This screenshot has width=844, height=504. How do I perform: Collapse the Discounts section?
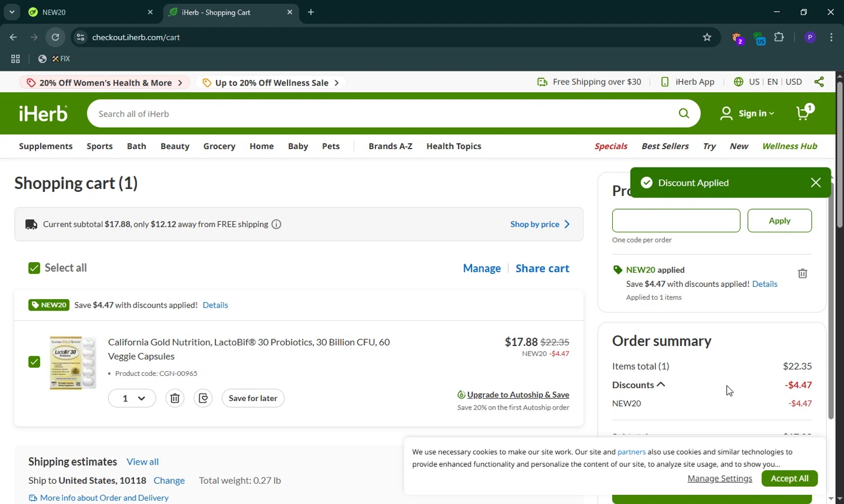pos(639,385)
